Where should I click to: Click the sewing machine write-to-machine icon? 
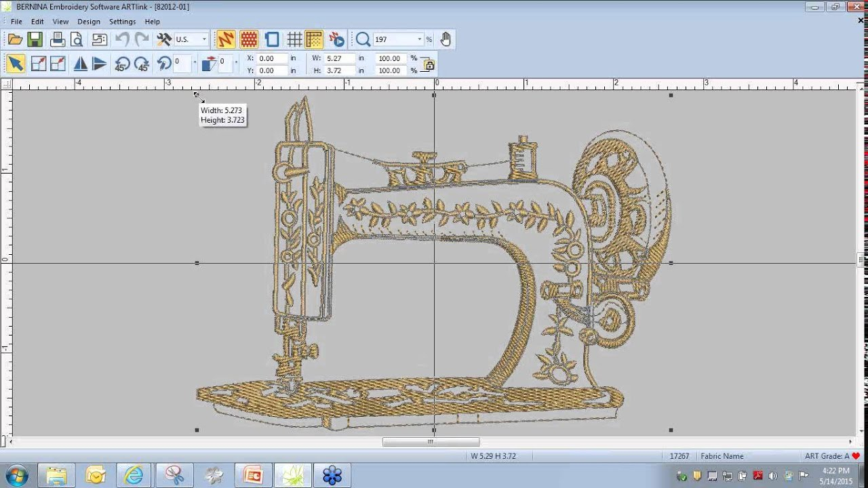tap(100, 39)
